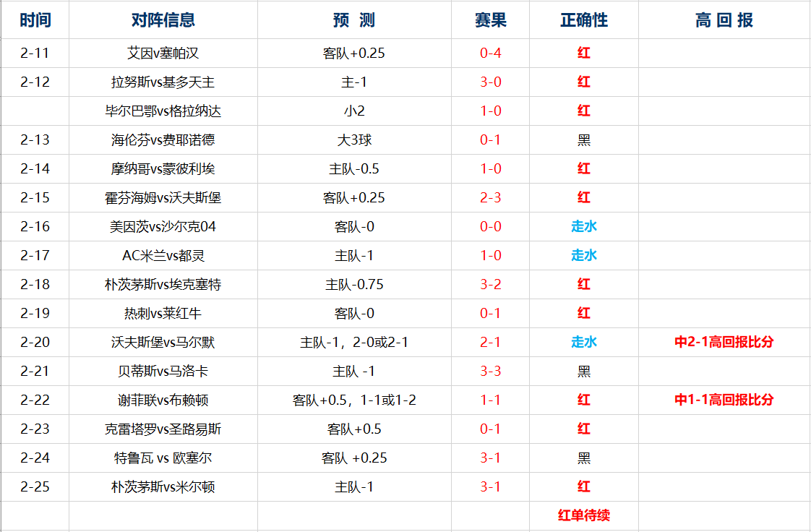Click the 黑 cell in 2-13 row
This screenshot has height=532, width=811.
(584, 140)
